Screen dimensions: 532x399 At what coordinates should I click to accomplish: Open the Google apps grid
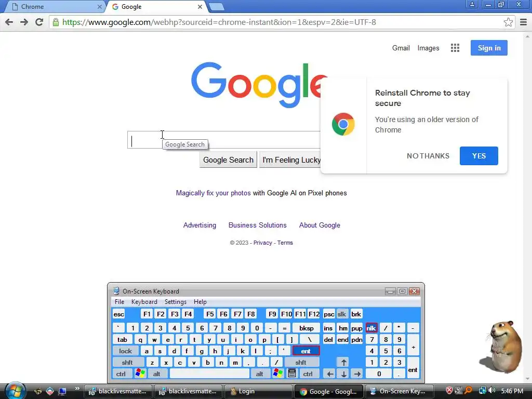[455, 48]
